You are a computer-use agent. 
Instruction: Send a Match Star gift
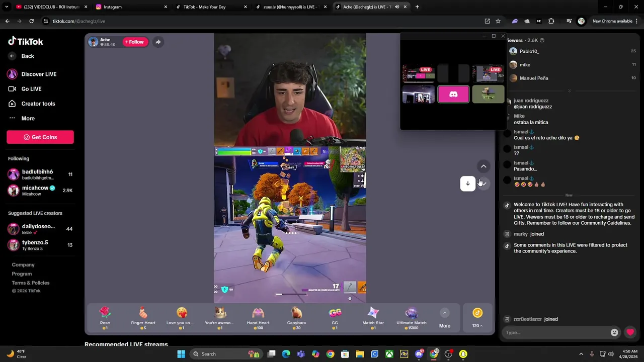click(373, 319)
